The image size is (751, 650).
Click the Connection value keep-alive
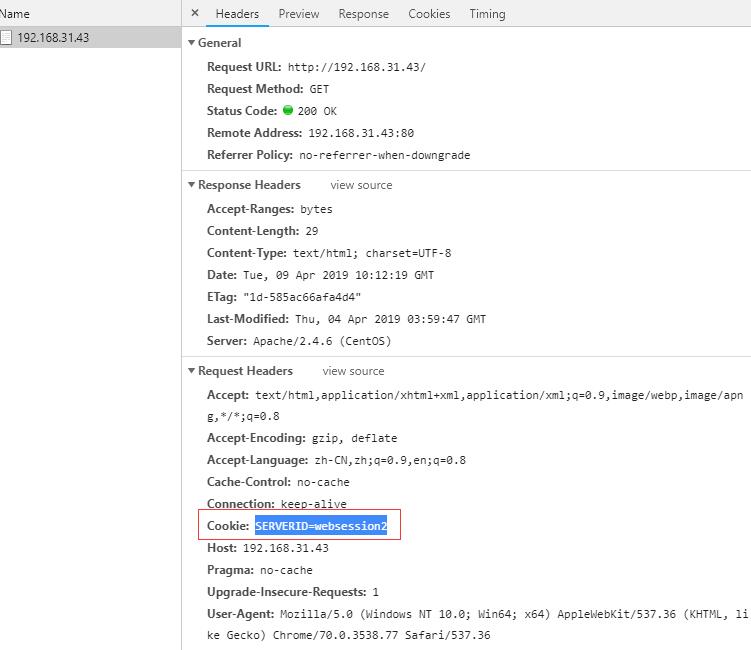coord(313,504)
